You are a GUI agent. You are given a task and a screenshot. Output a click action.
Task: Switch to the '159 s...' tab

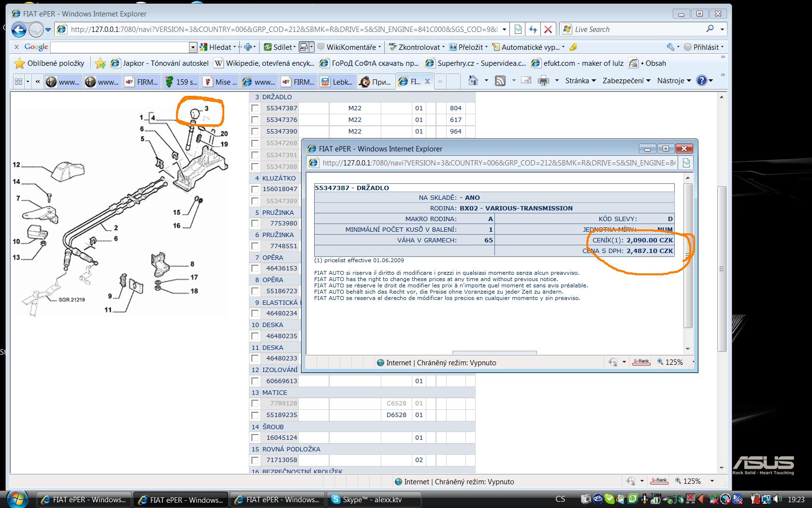tap(182, 82)
